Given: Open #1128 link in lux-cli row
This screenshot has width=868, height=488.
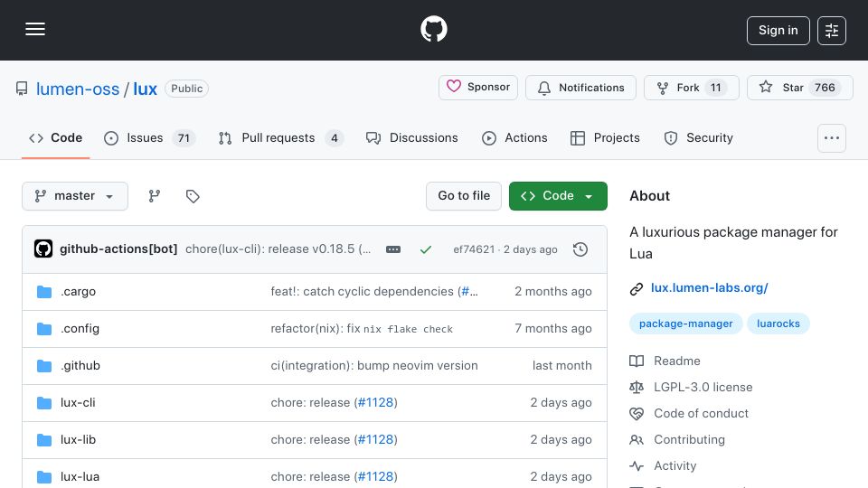Looking at the screenshot, I should pyautogui.click(x=376, y=403).
